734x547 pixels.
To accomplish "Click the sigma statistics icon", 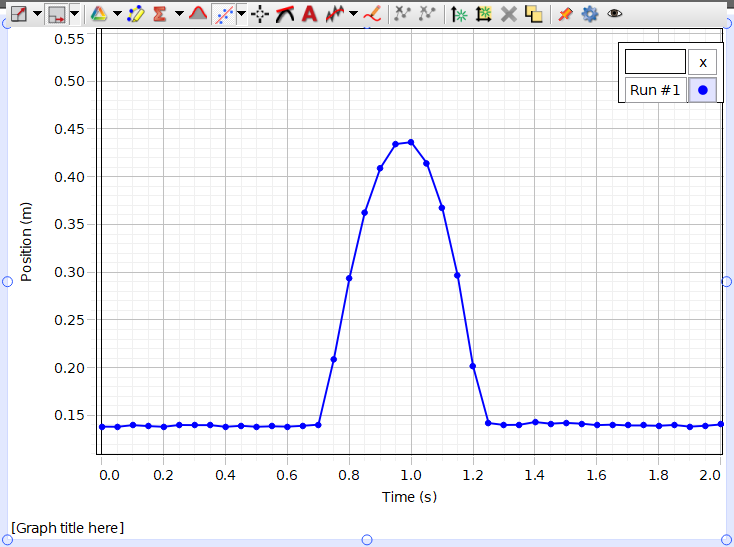I will coord(159,14).
